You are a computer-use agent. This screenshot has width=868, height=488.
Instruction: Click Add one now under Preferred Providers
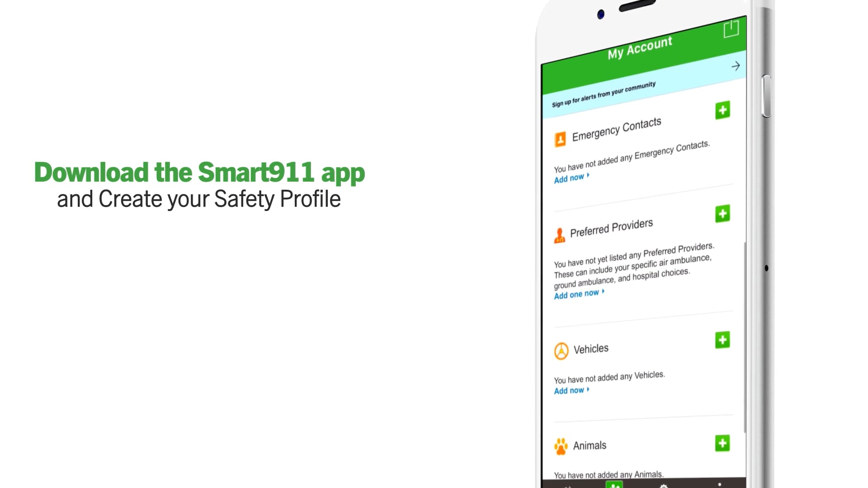click(x=576, y=294)
